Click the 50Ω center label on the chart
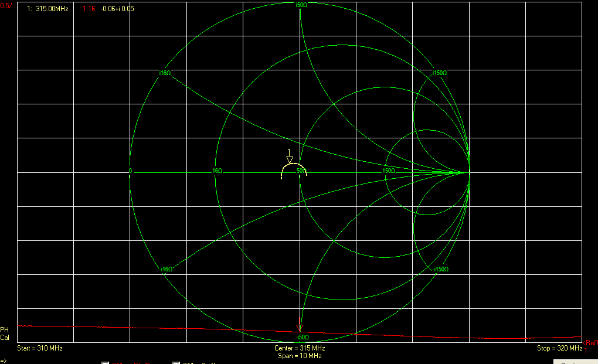598x364 pixels. [302, 171]
